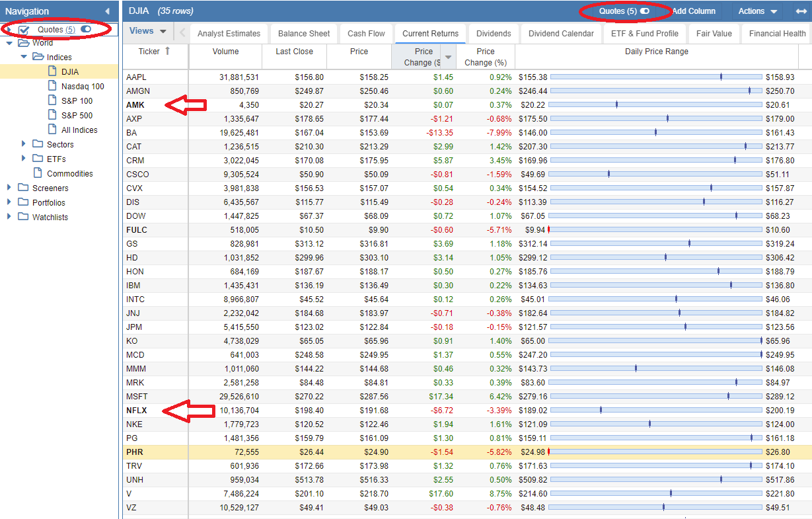
Task: Click the Daily Price Range column header
Action: tap(656, 57)
